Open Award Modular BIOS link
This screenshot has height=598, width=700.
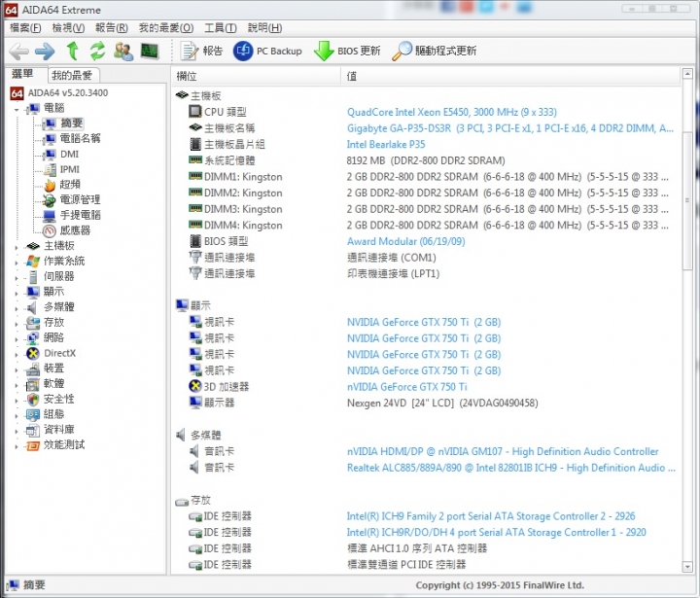(x=405, y=241)
